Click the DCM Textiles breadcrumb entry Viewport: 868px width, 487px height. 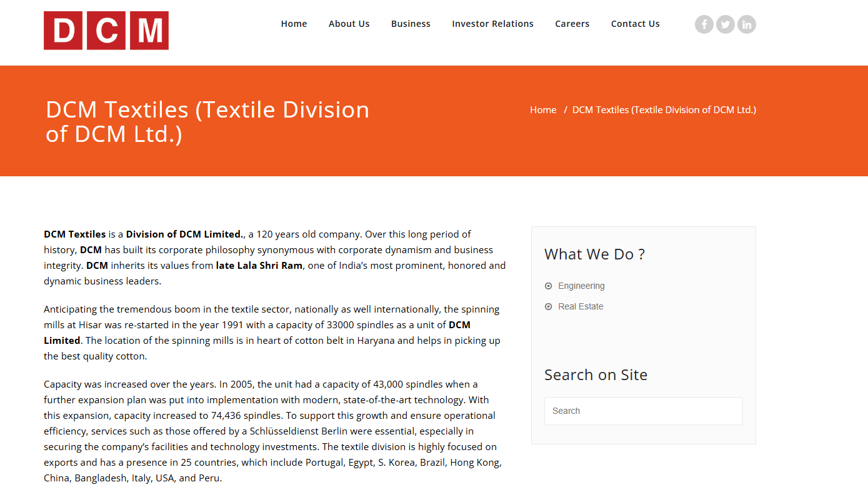click(664, 110)
